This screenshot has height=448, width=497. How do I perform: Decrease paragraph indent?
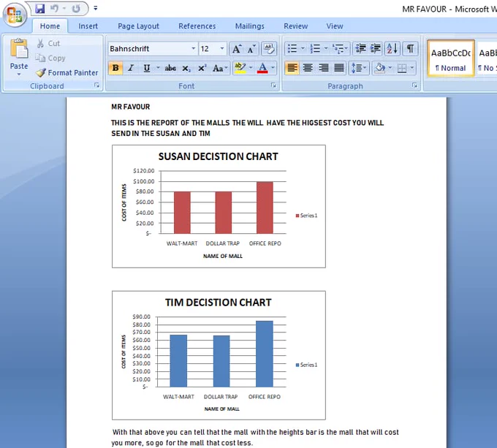[x=360, y=49]
